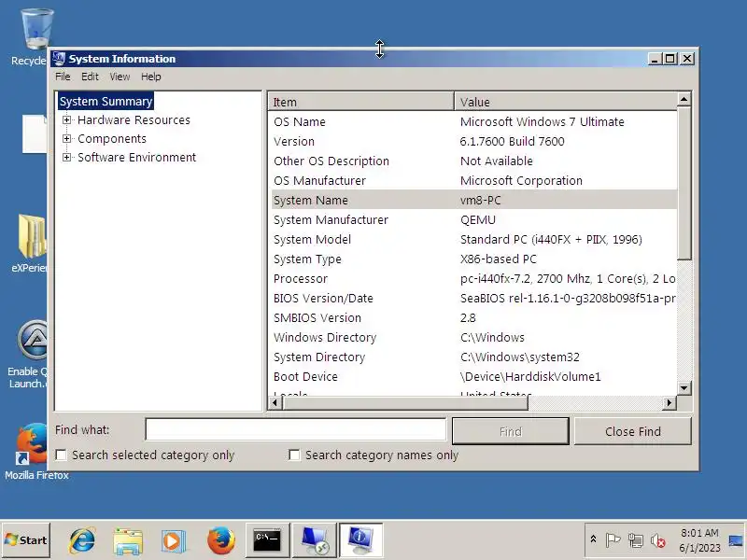Select Hardware Resources tree label

click(134, 120)
